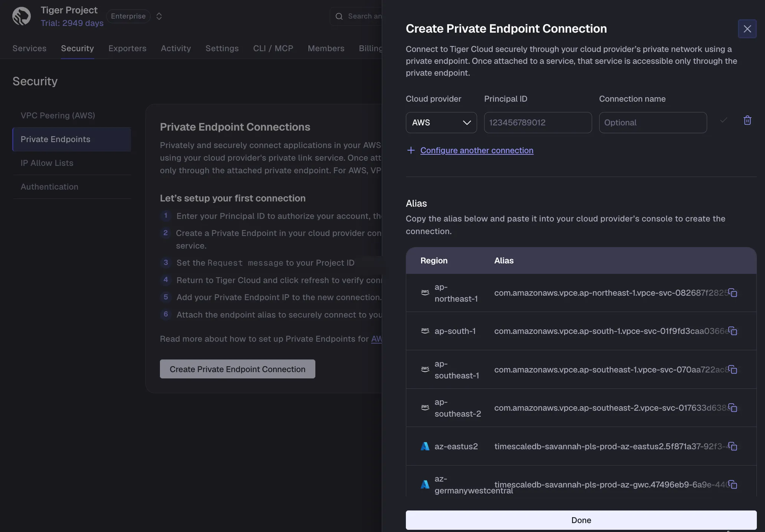Screen dimensions: 765x532
Task: Copy the ap-southeast-1 alias
Action: click(733, 370)
